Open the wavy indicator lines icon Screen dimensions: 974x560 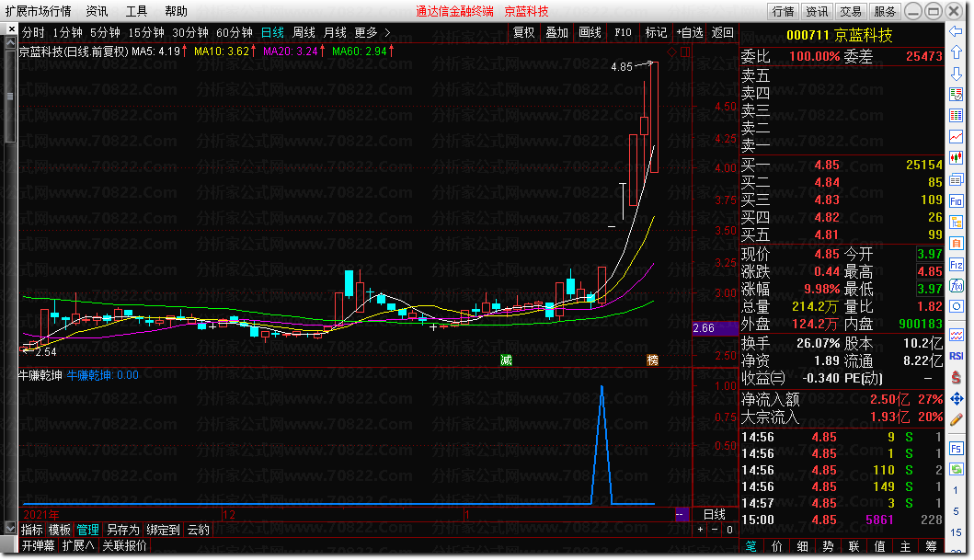[956, 336]
